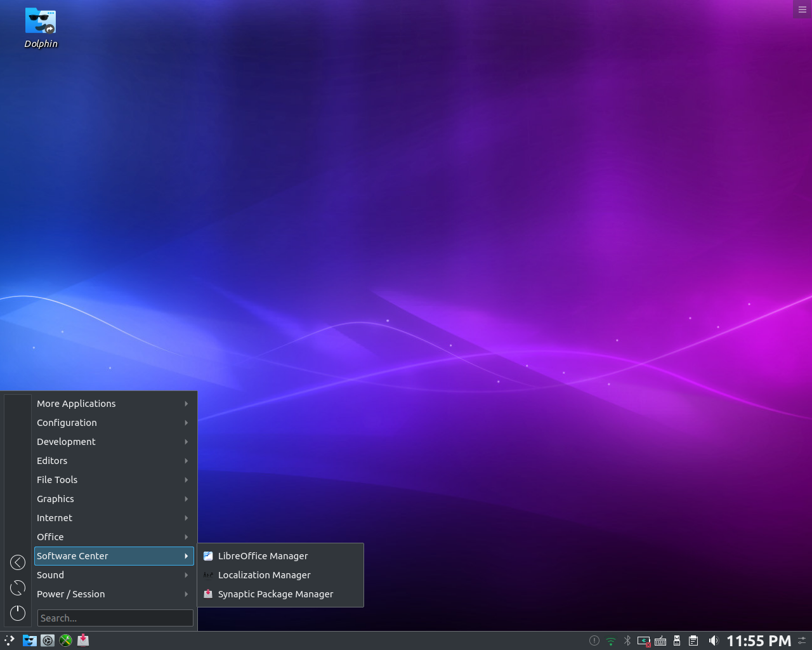The image size is (812, 650).
Task: Click the 11:55 PM clock
Action: tap(759, 640)
